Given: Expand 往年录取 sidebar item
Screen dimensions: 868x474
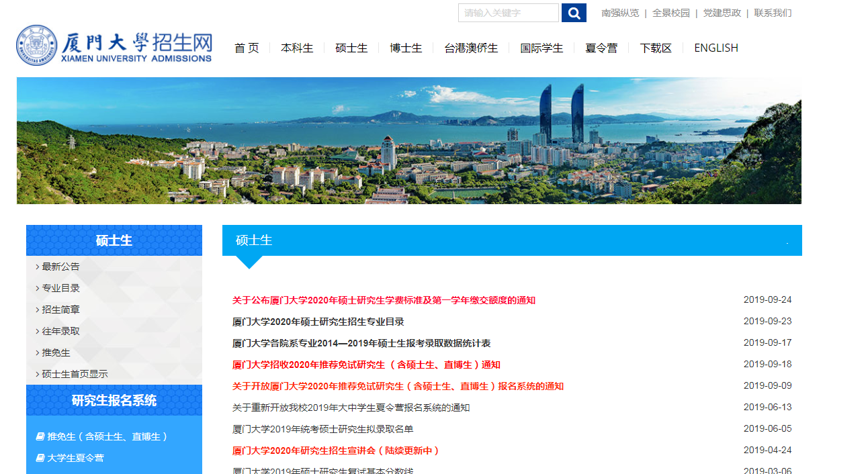Looking at the screenshot, I should click(x=60, y=331).
